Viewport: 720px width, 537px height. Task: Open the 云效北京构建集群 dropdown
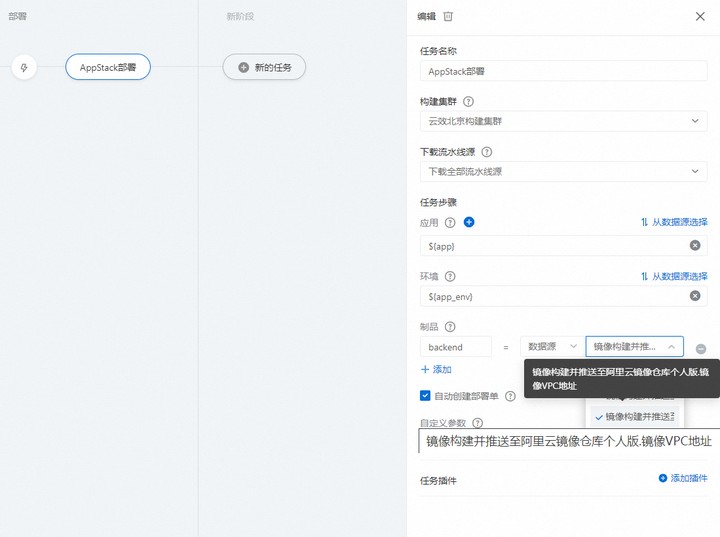click(x=563, y=121)
